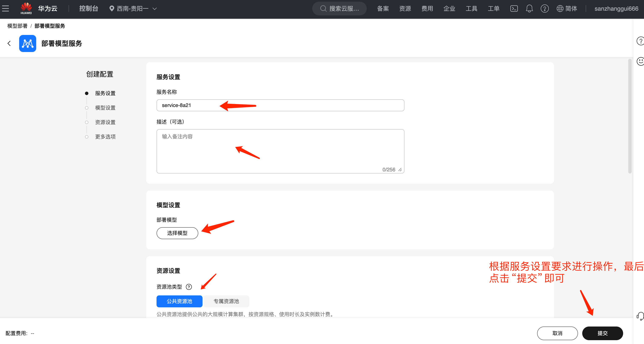Image resolution: width=644 pixels, height=344 pixels.
Task: Click the 选择模型 button
Action: [177, 233]
